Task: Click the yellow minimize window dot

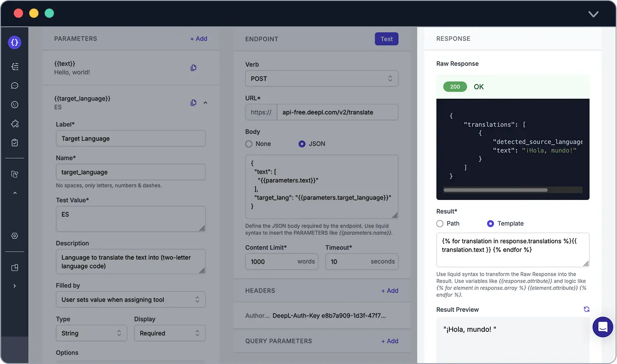Action: [x=34, y=13]
